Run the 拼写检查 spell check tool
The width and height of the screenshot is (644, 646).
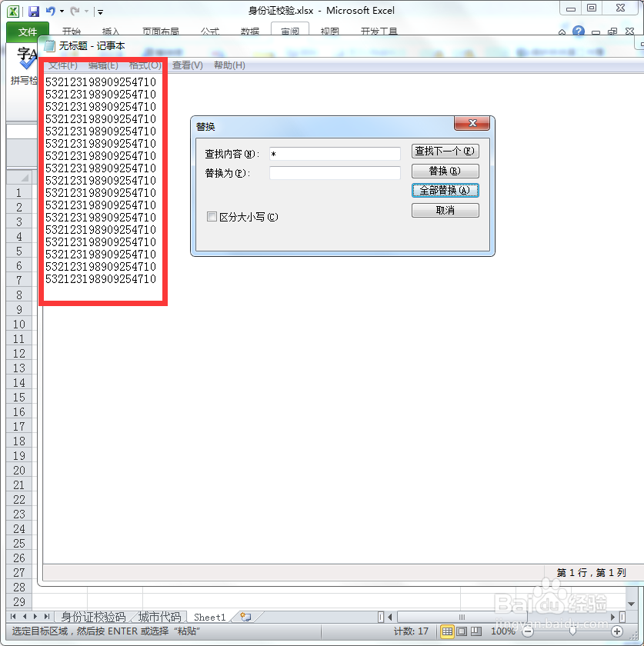coord(24,66)
